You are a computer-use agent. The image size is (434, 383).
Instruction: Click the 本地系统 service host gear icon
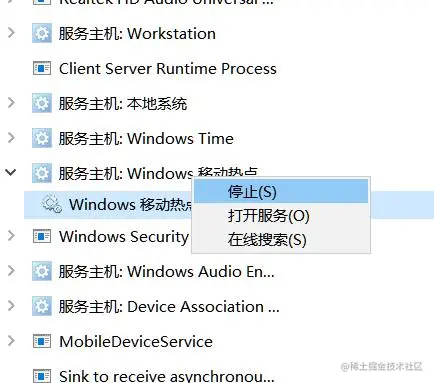pos(42,103)
